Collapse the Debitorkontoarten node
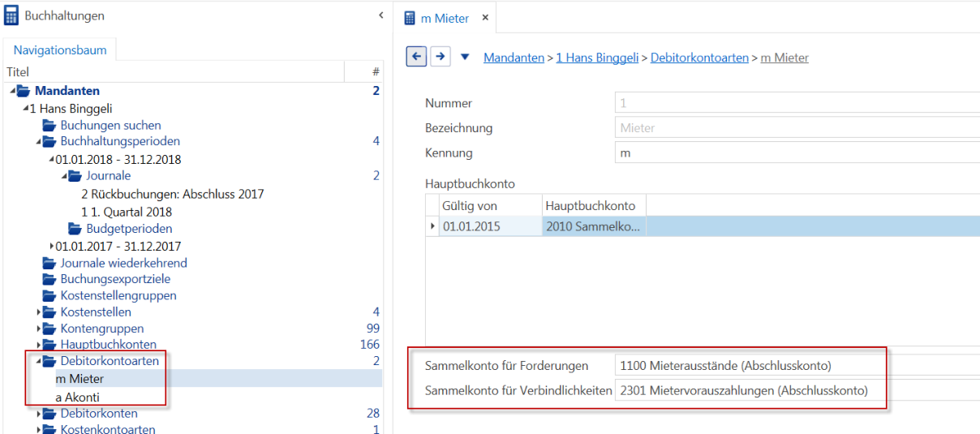This screenshot has width=980, height=434. point(39,361)
